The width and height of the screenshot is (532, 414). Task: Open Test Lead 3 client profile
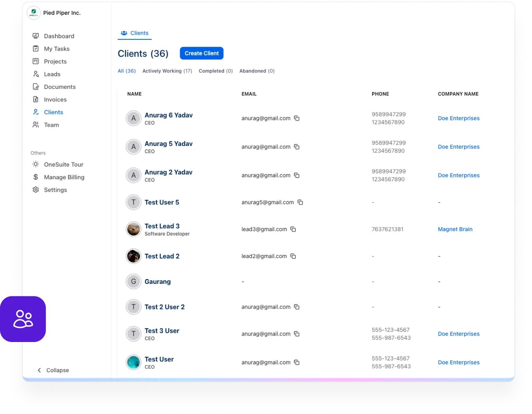click(x=162, y=226)
